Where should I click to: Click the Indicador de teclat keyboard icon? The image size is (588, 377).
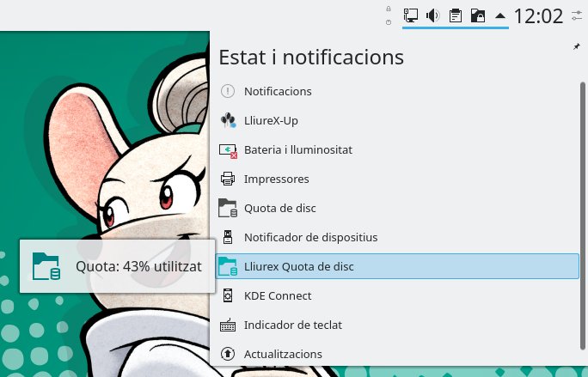click(228, 325)
